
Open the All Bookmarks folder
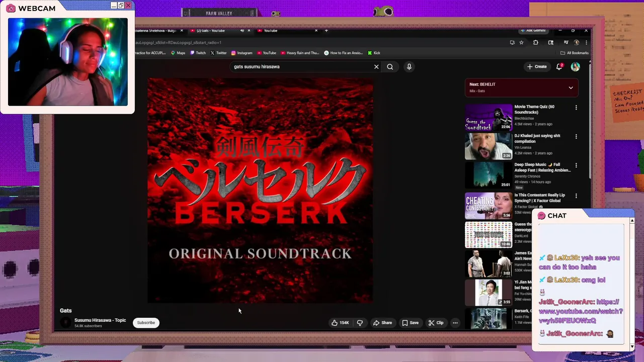pos(574,53)
